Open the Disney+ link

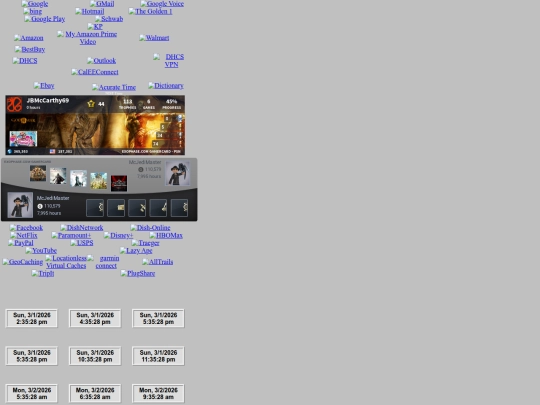pos(118,235)
